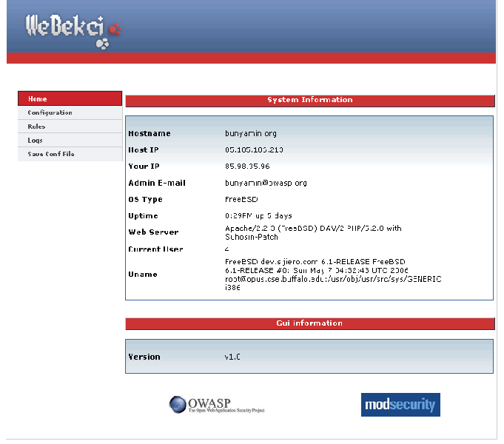Click the WeBekci logo text
Screen dimensions: 504x444
pyautogui.click(x=66, y=27)
